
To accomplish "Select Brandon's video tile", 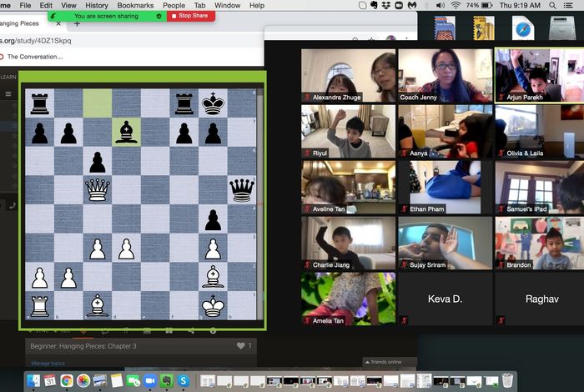I will [540, 243].
